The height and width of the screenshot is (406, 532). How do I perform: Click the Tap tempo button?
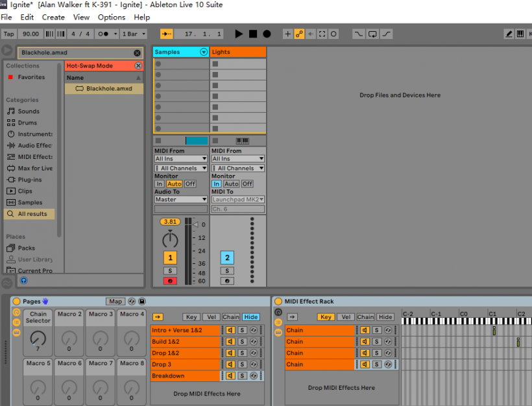[x=9, y=34]
